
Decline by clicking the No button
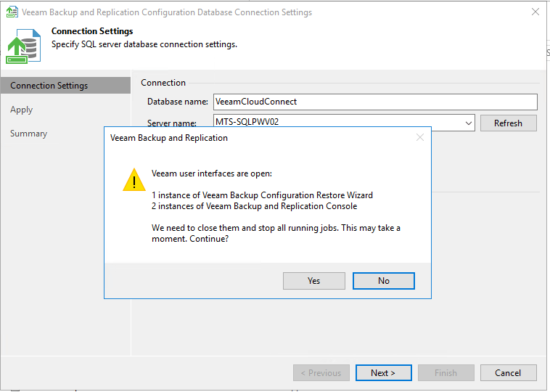pos(383,281)
